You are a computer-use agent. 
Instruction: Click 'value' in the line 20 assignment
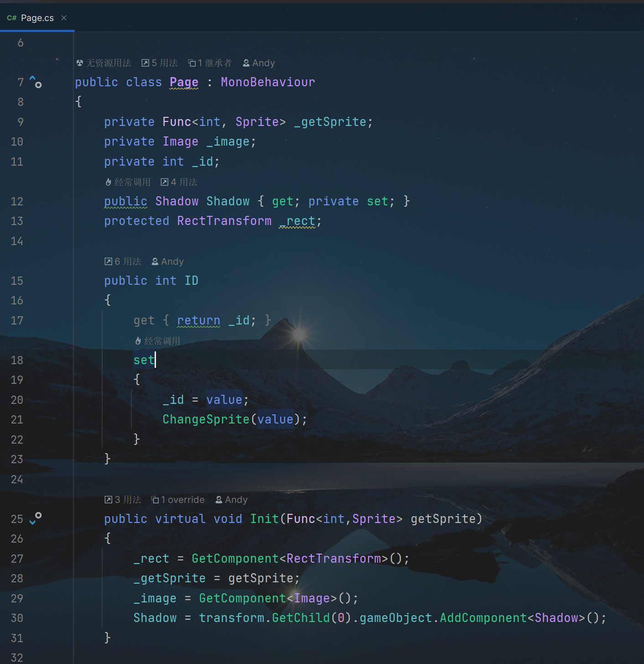coord(224,400)
